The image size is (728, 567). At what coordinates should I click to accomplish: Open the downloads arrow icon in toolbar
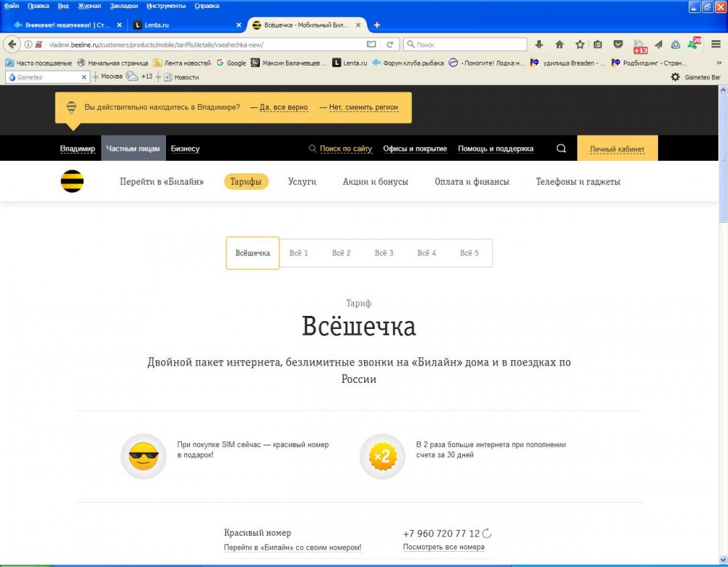coord(539,44)
